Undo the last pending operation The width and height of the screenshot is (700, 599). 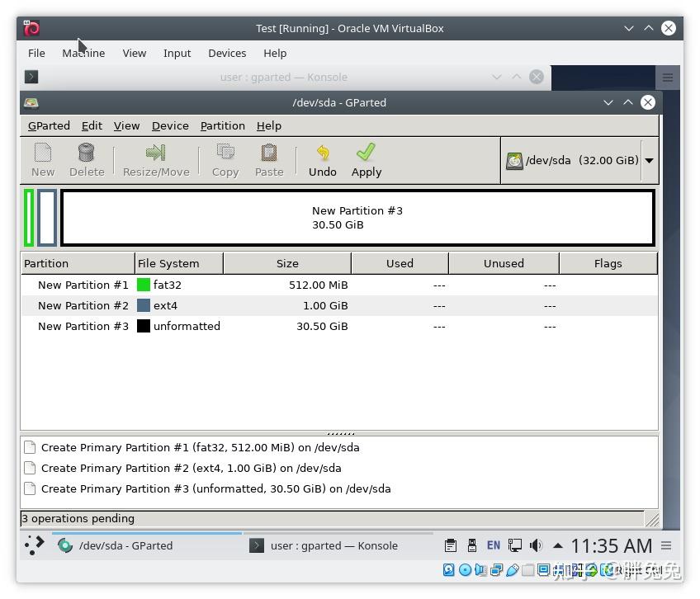(x=323, y=160)
